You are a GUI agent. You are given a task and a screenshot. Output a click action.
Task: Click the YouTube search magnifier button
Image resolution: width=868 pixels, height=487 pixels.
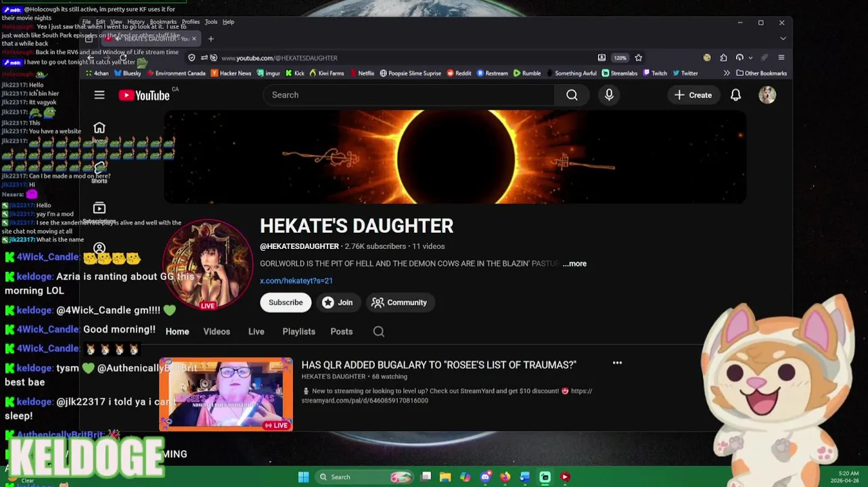(x=572, y=95)
